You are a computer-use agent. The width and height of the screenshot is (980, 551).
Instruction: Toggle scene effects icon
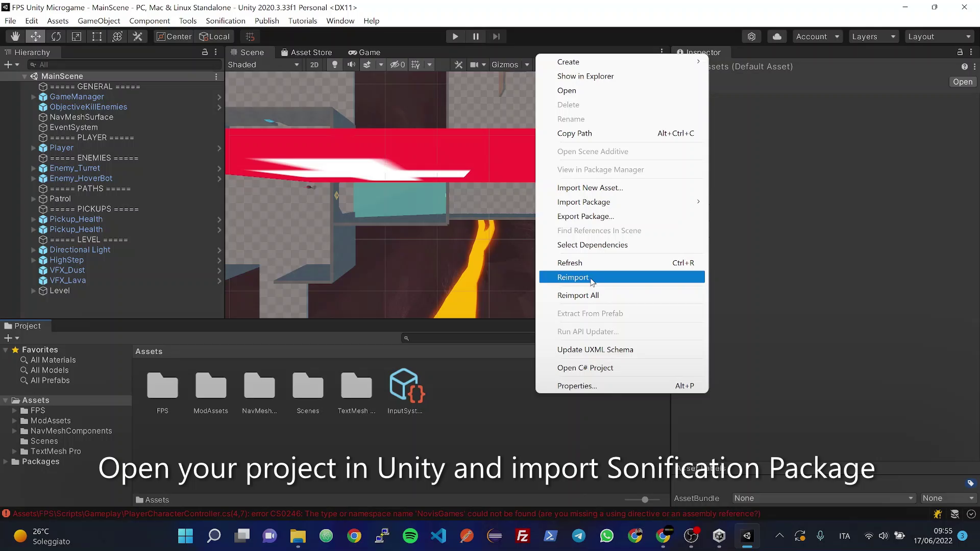367,65
